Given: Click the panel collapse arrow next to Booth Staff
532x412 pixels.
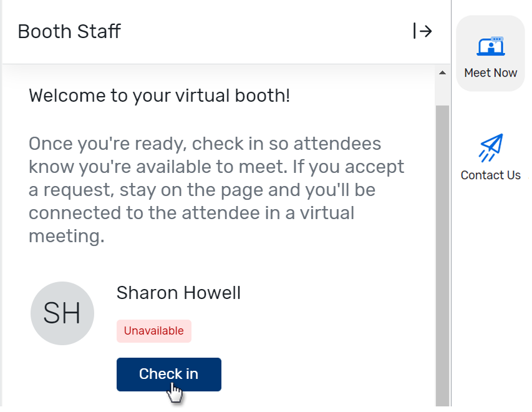Looking at the screenshot, I should coord(423,31).
